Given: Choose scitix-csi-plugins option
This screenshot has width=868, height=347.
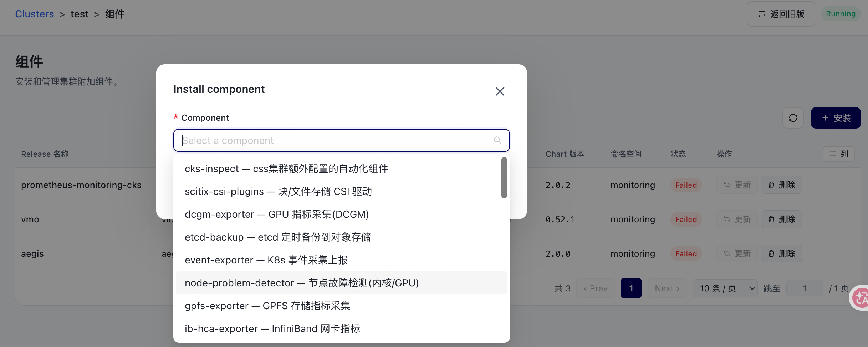Looking at the screenshot, I should (x=341, y=191).
